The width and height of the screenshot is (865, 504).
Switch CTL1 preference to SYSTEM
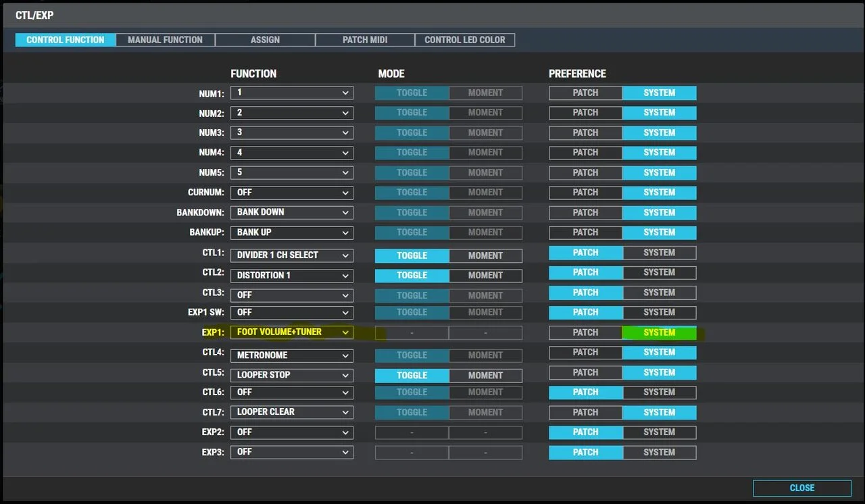click(659, 252)
